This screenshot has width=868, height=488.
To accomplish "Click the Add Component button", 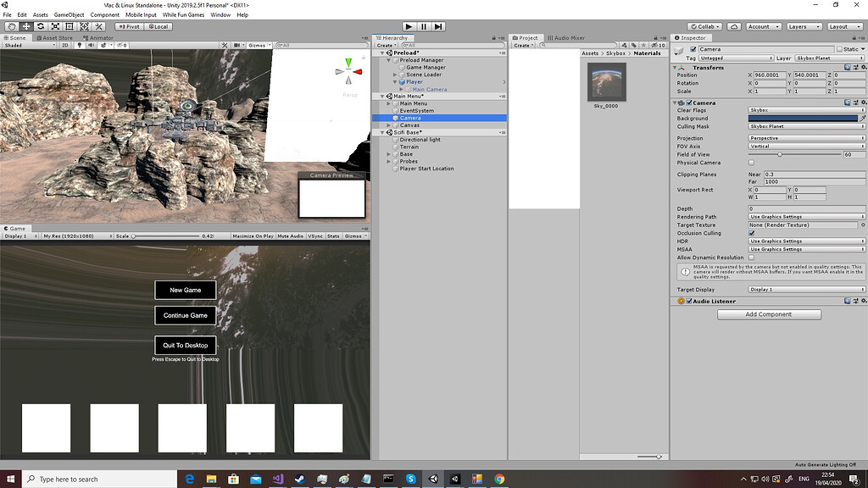I will [769, 314].
